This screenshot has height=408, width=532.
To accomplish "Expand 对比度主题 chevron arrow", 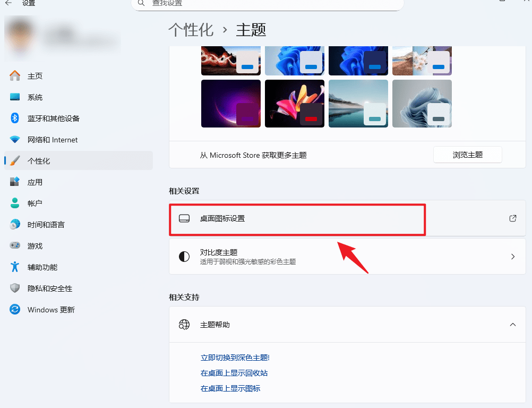I will [x=512, y=257].
